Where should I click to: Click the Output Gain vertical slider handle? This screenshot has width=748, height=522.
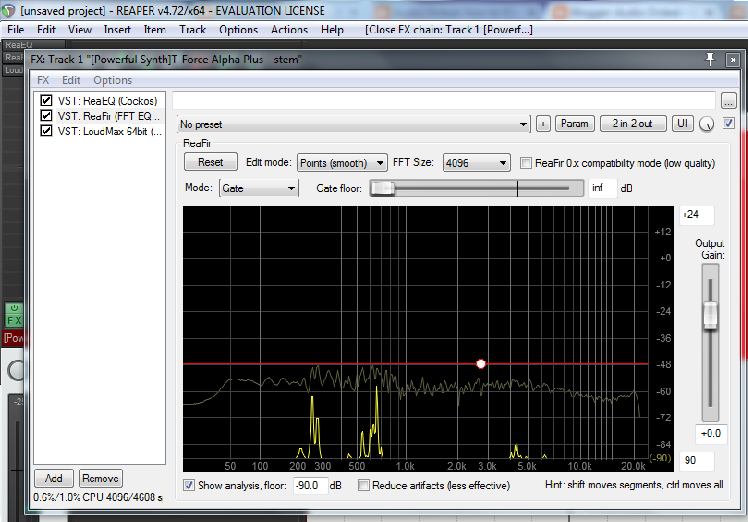coord(710,315)
